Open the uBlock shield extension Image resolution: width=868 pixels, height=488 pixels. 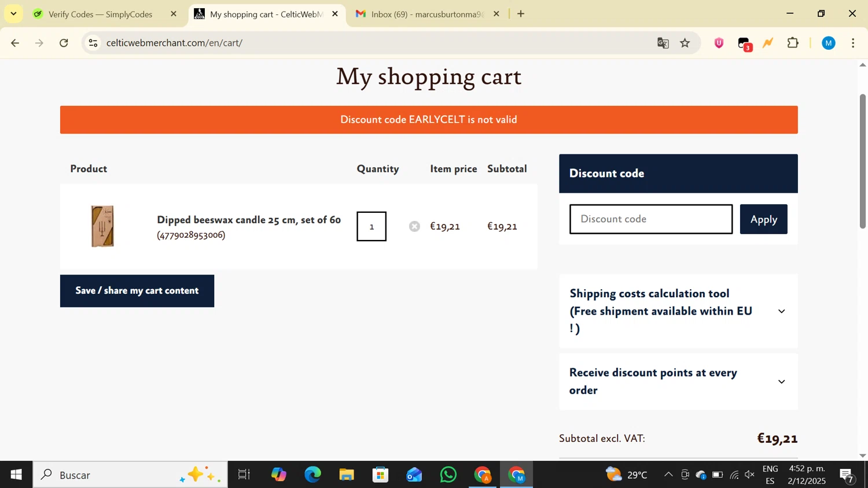719,43
